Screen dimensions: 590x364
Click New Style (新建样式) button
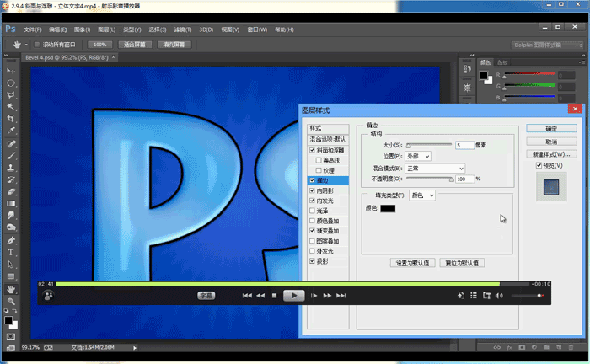pos(551,154)
